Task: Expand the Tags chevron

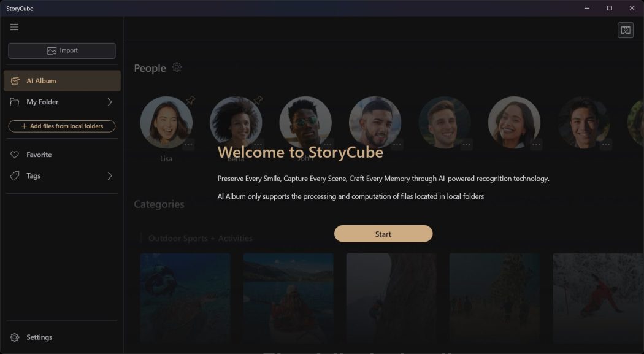Action: click(x=110, y=176)
